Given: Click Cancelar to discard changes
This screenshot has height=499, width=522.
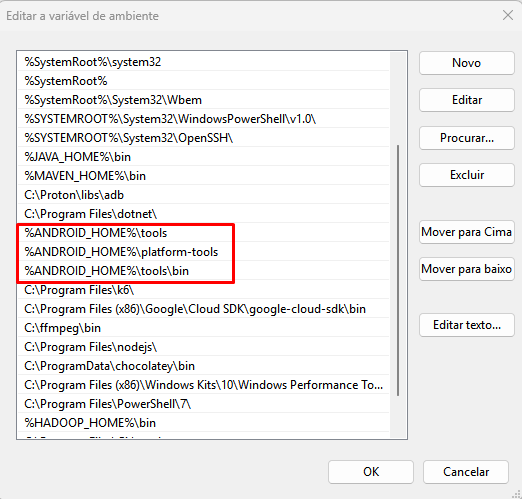Looking at the screenshot, I should [466, 472].
